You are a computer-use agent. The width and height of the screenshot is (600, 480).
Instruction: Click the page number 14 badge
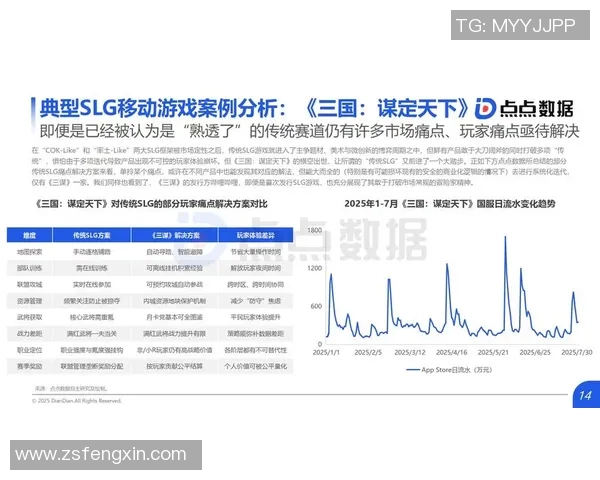pos(585,395)
